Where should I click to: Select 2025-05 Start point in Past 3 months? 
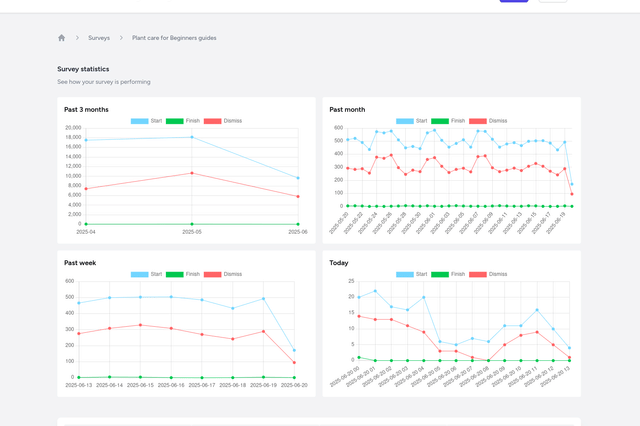click(192, 137)
